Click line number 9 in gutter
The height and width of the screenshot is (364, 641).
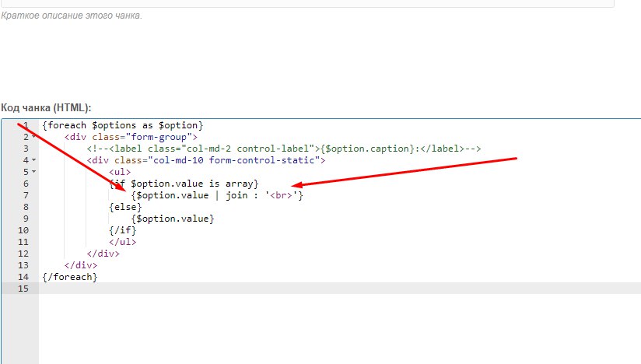pos(26,219)
